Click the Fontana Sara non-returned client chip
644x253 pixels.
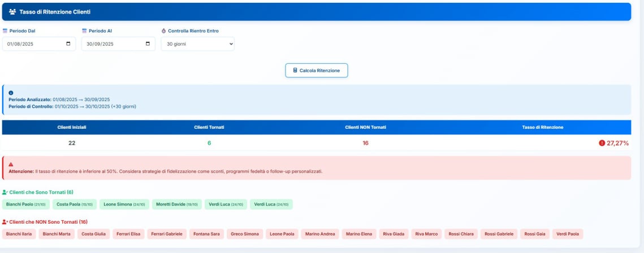pos(206,234)
